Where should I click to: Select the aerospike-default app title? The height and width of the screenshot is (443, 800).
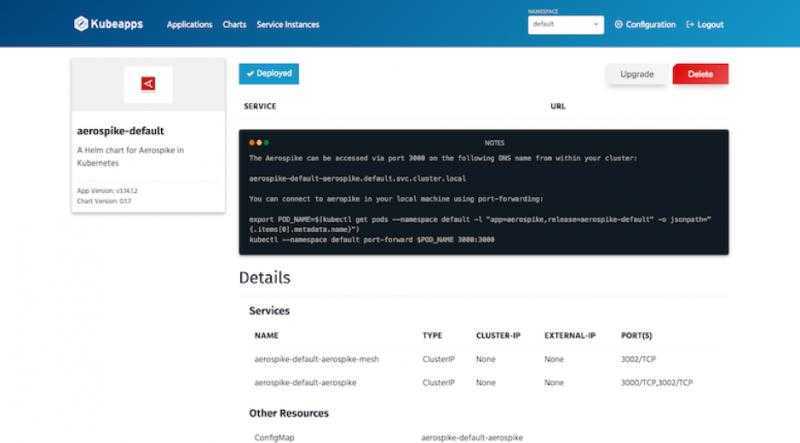(120, 131)
